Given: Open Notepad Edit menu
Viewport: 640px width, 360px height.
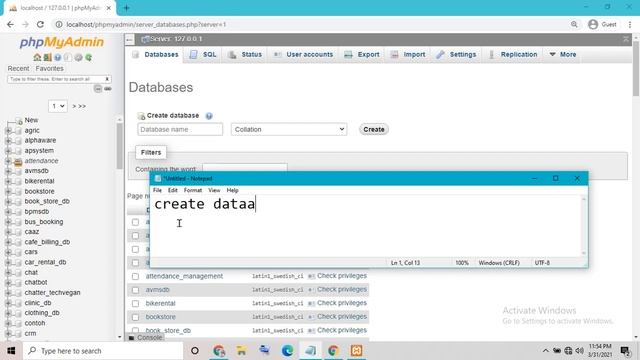Looking at the screenshot, I should click(173, 191).
